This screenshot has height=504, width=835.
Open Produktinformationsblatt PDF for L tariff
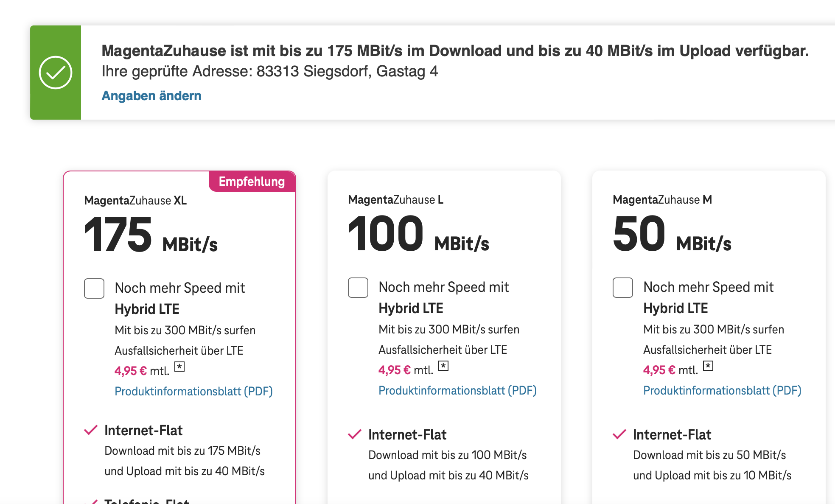pyautogui.click(x=457, y=390)
